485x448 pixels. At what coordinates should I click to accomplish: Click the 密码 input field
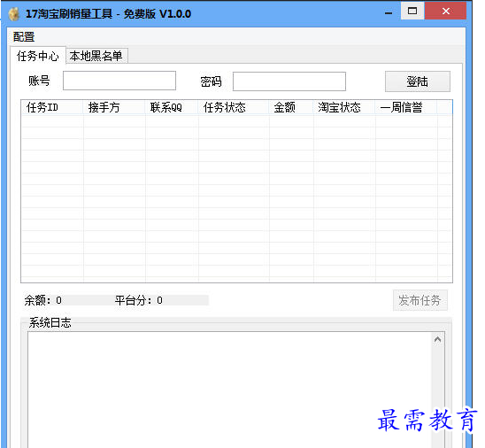289,81
